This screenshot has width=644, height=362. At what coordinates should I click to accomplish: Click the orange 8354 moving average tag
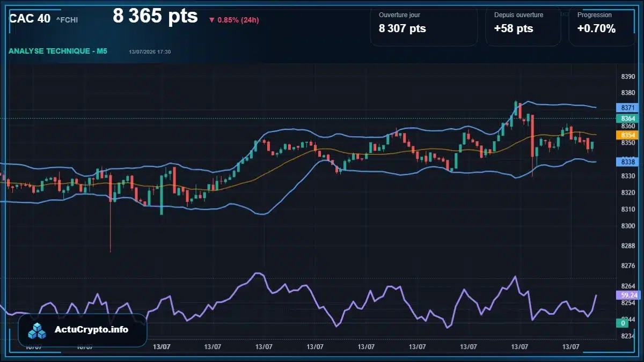627,135
